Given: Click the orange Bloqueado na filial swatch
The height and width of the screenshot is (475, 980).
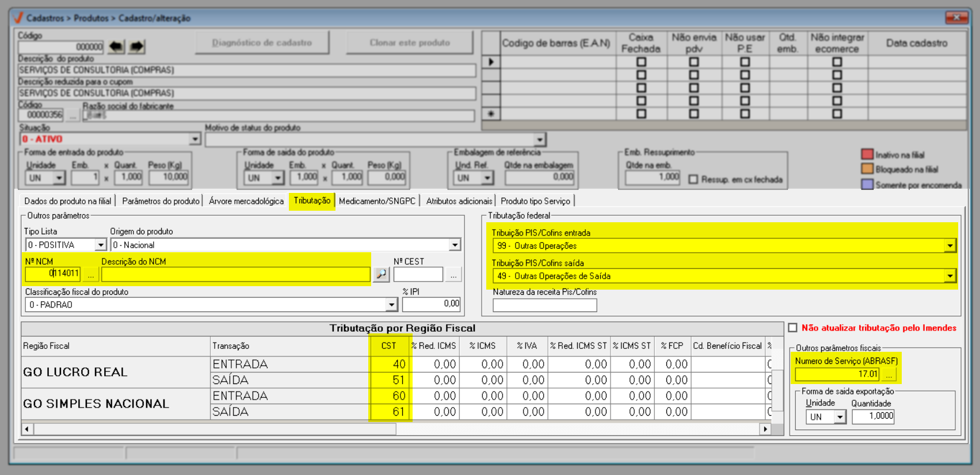Looking at the screenshot, I should [x=867, y=169].
